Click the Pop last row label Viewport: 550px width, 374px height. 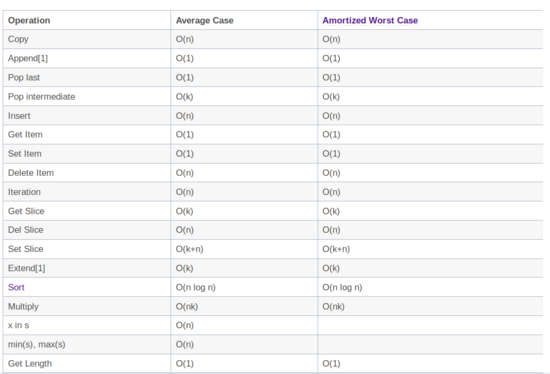point(24,78)
